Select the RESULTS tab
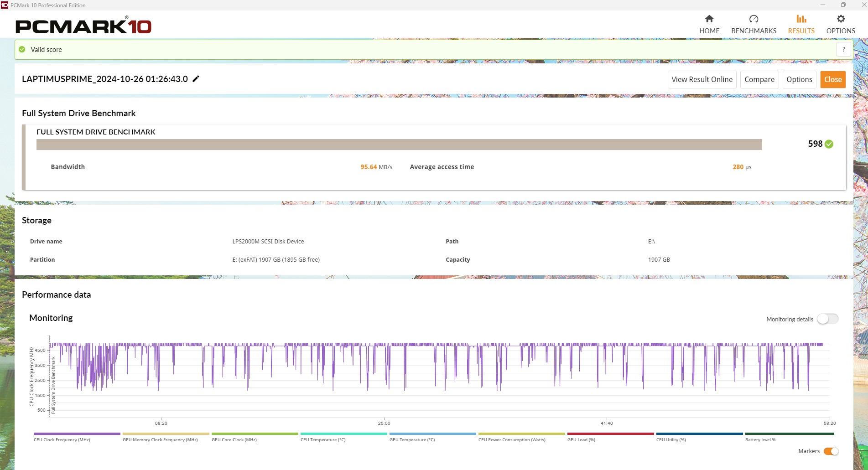This screenshot has width=868, height=470. pyautogui.click(x=801, y=25)
